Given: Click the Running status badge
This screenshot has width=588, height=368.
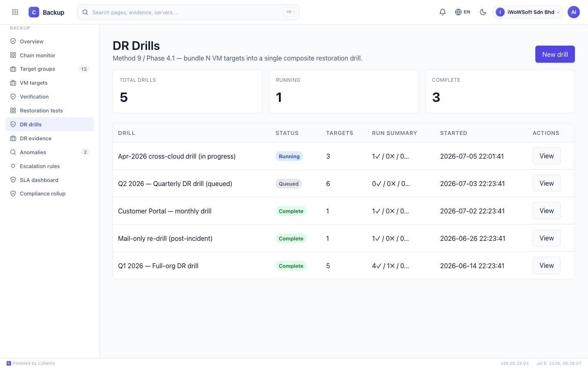Looking at the screenshot, I should (289, 156).
